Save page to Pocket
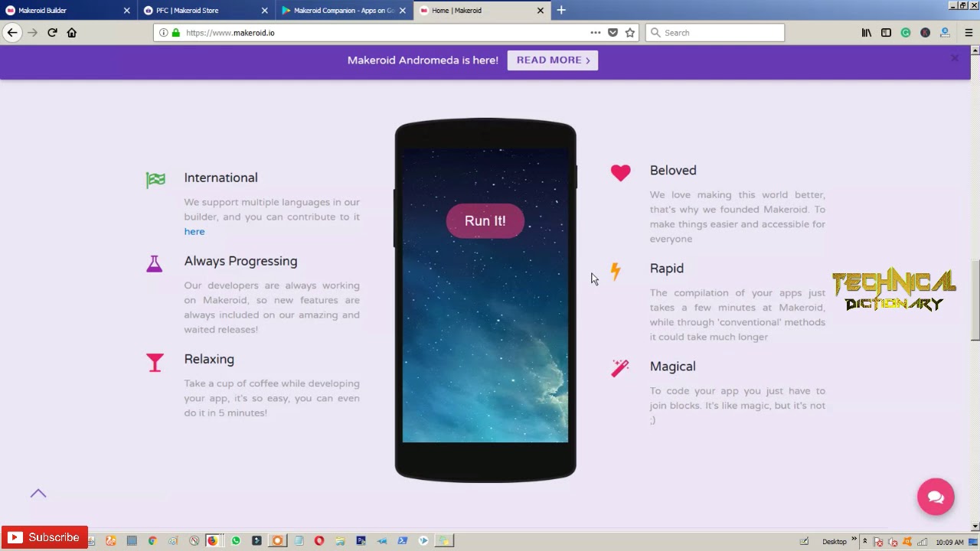The image size is (980, 551). click(x=612, y=33)
